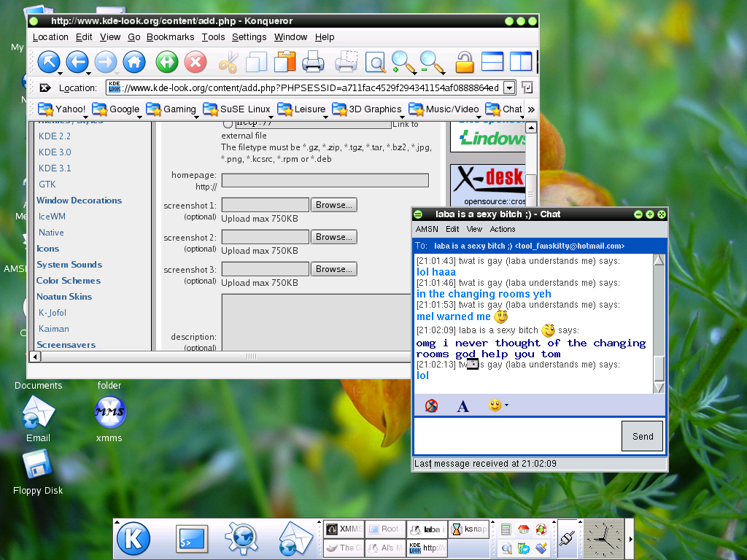Click the Up navigation arrow in Konqueror

pos(49,62)
